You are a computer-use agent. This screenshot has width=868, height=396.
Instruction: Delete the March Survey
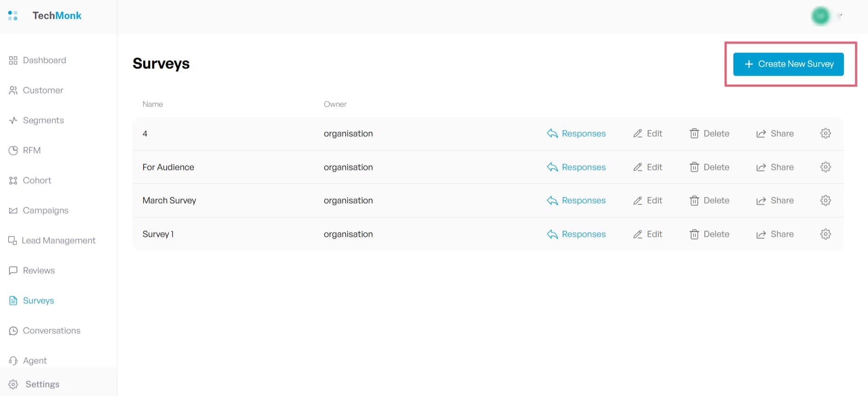[710, 200]
